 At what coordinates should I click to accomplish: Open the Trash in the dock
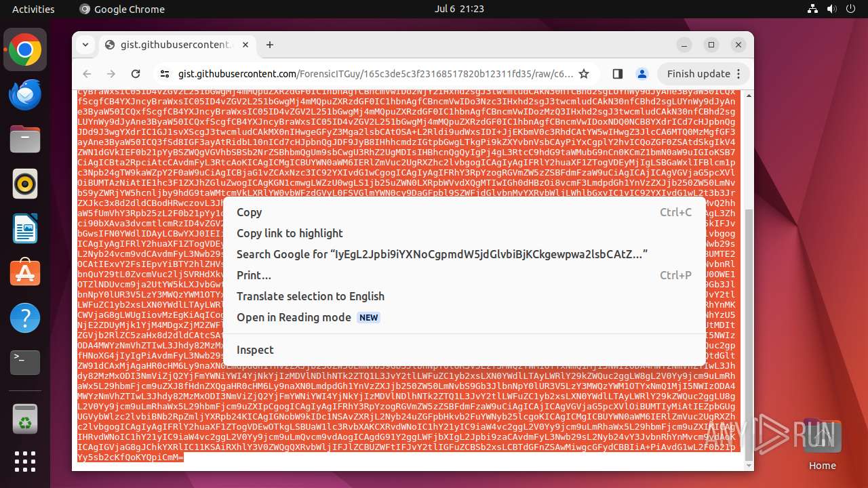(25, 418)
